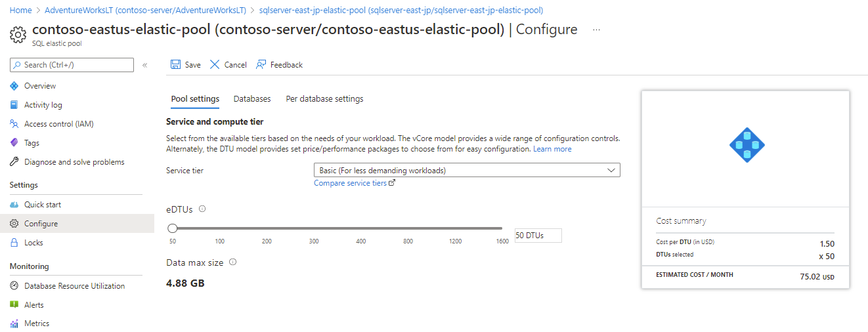Screen dimensions: 868x332
Task: Open Quick start under Settings
Action: point(43,205)
